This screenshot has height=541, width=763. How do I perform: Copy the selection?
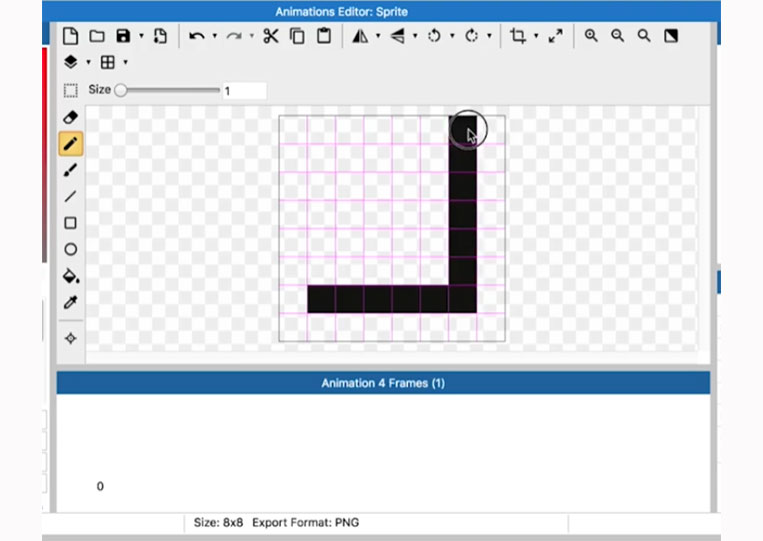pos(297,36)
